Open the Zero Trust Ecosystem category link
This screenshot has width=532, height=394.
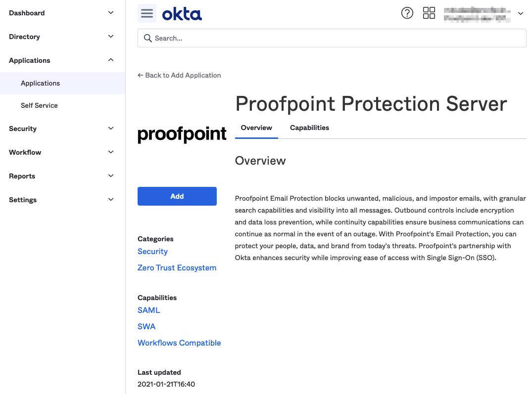(177, 267)
